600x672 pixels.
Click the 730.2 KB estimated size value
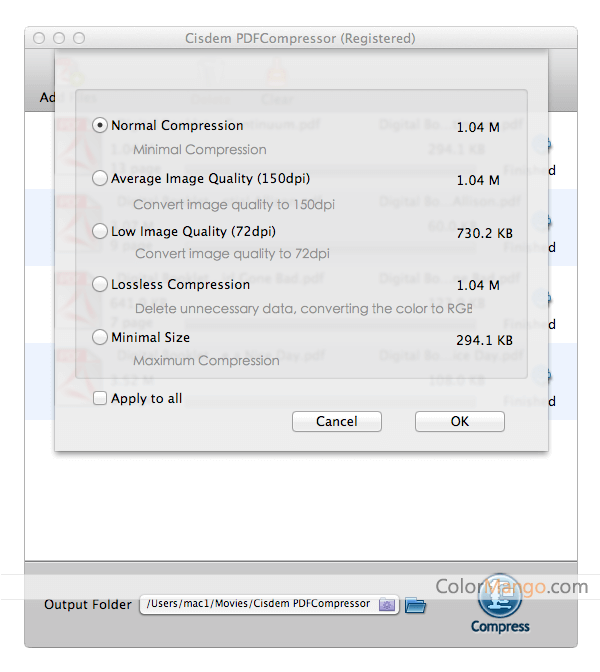[x=484, y=233]
